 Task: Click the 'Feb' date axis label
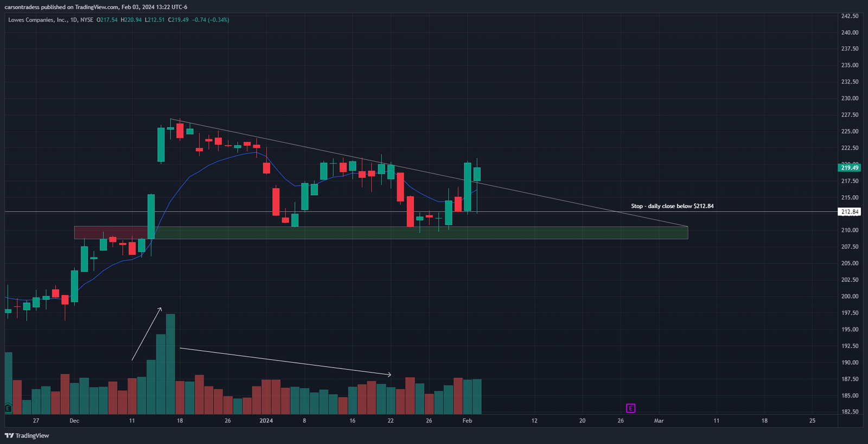coord(467,421)
